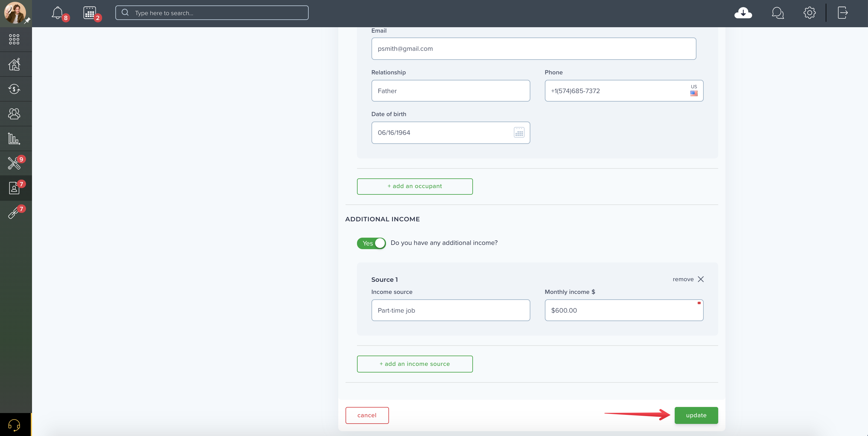Viewport: 868px width, 436px height.
Task: Open the date picker calendar icon
Action: click(x=519, y=132)
